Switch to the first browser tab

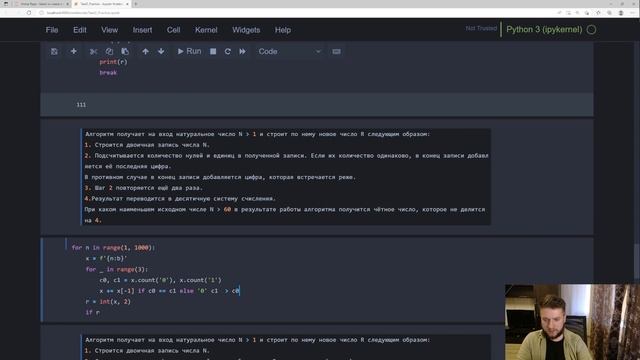pyautogui.click(x=41, y=4)
